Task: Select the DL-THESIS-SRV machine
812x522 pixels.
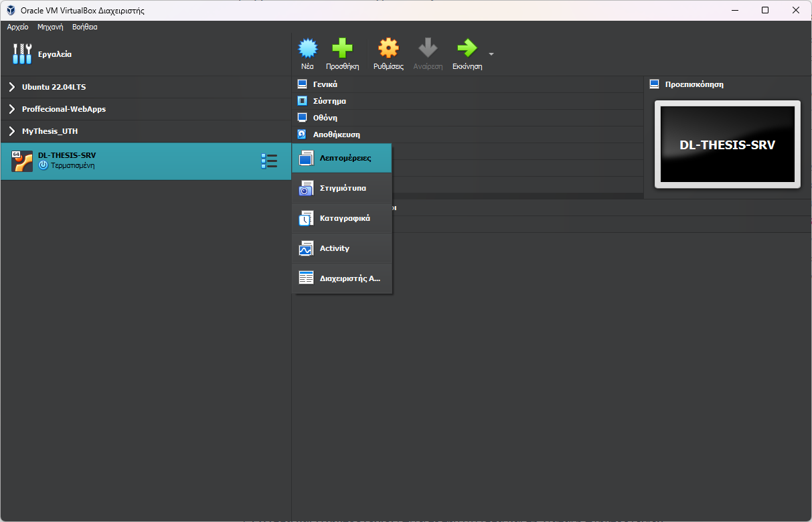Action: (x=146, y=161)
